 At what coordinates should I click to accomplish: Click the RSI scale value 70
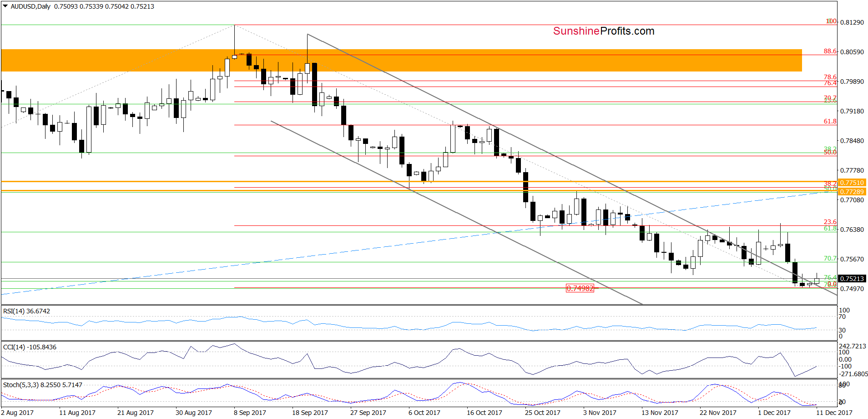click(843, 317)
